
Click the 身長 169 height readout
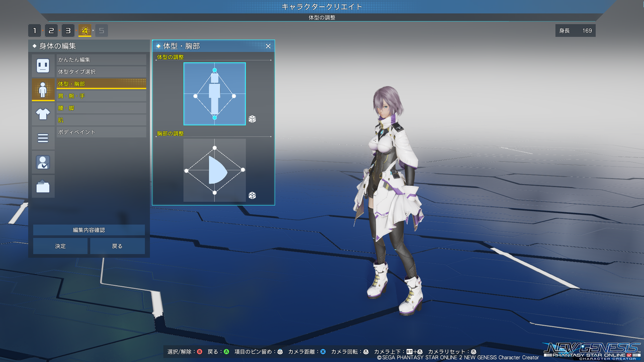(576, 31)
